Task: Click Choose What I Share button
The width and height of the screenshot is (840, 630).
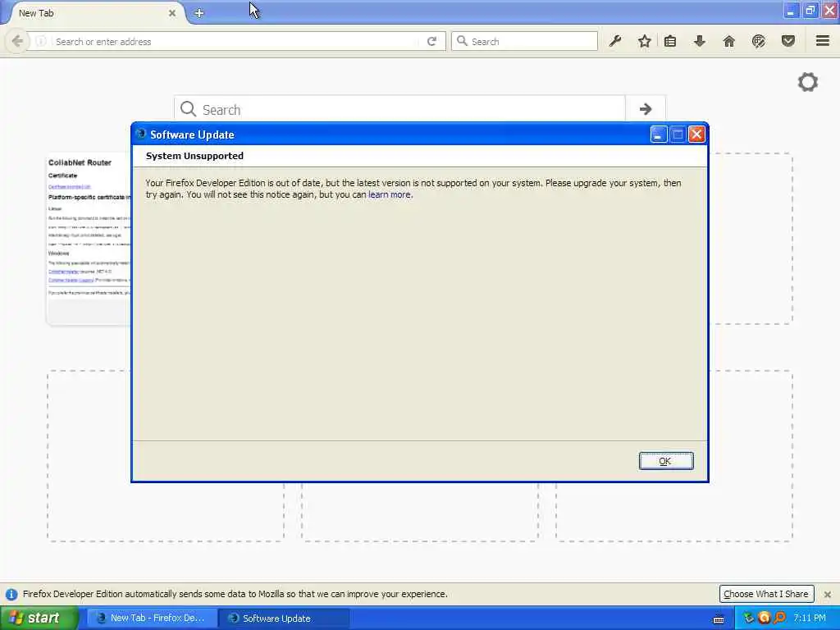Action: [x=766, y=594]
